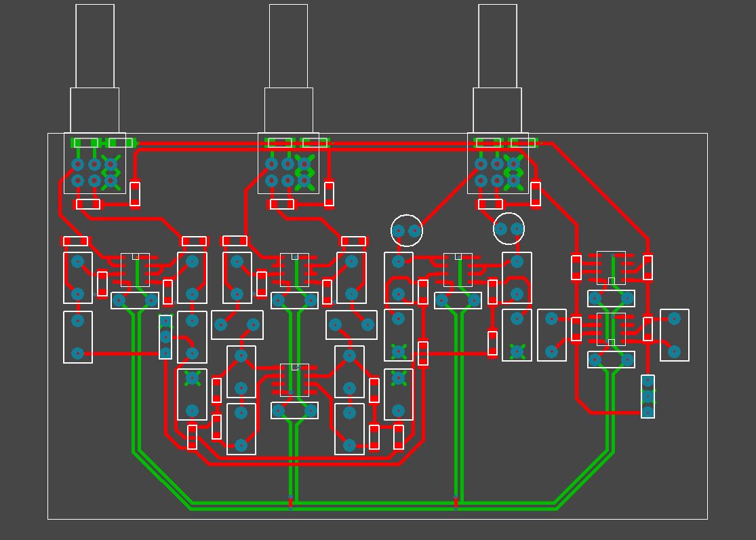Select the three-pin header near the left ICs

pyautogui.click(x=165, y=337)
